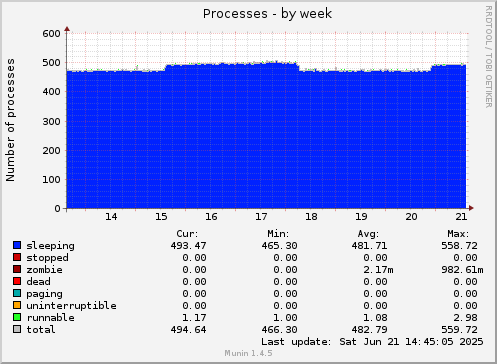Screen dimensions: 497x364
Task: Click the zombie legend color swatch
Action: pyautogui.click(x=17, y=269)
